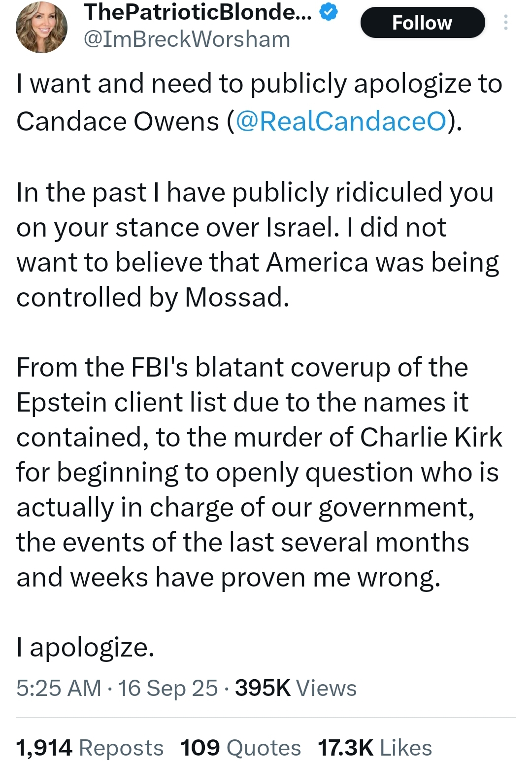The height and width of the screenshot is (762, 532).
Task: Click the 'controlled by Mossad' paragraph
Action: click(153, 297)
